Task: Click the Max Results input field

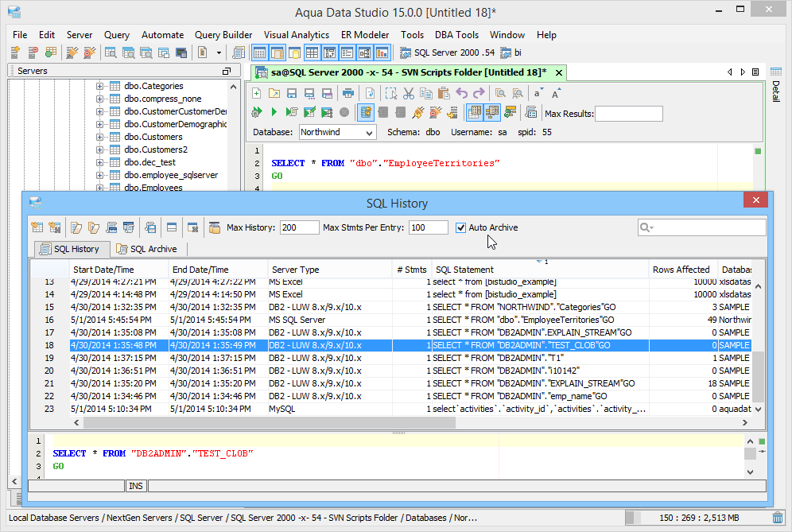Action: click(629, 114)
